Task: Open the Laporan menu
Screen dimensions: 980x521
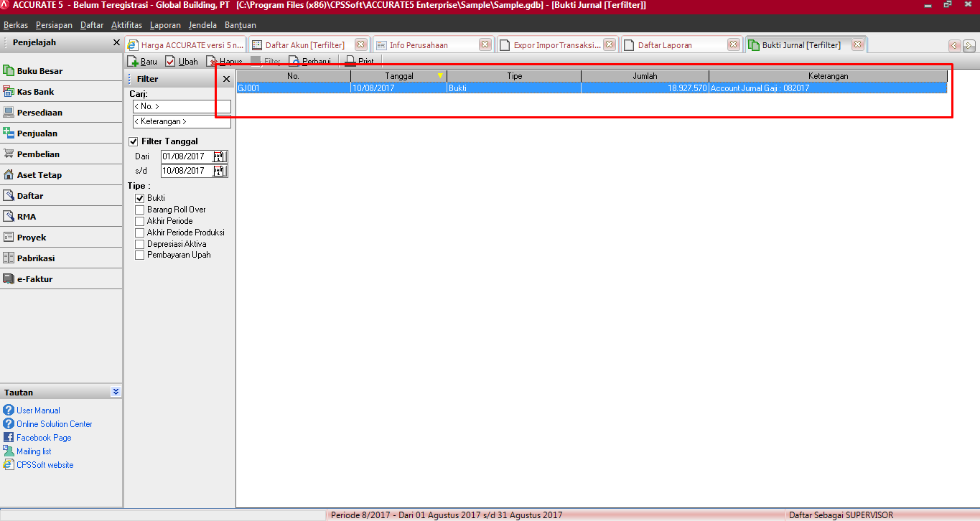Action: pyautogui.click(x=165, y=25)
